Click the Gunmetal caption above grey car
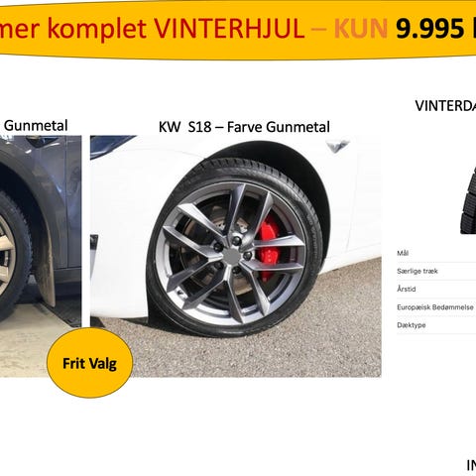The image size is (476, 476). pos(36,126)
